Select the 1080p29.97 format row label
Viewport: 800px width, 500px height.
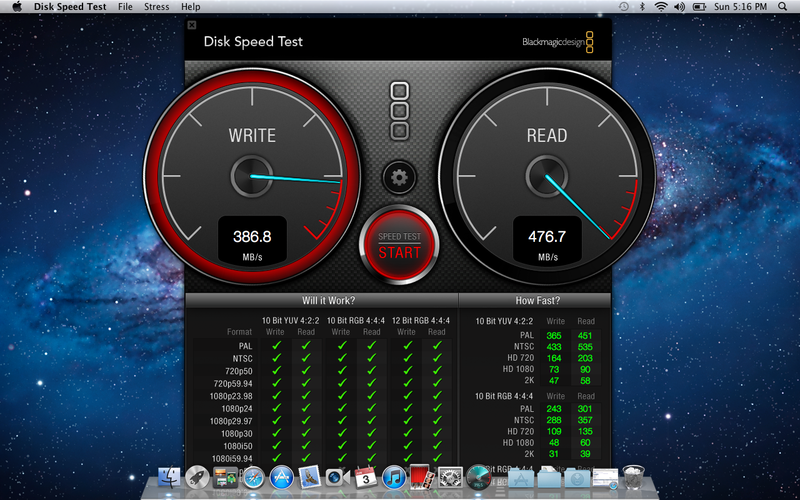coord(231,421)
